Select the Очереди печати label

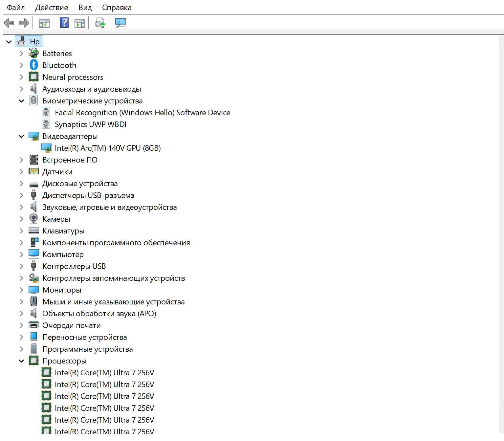pyautogui.click(x=72, y=325)
